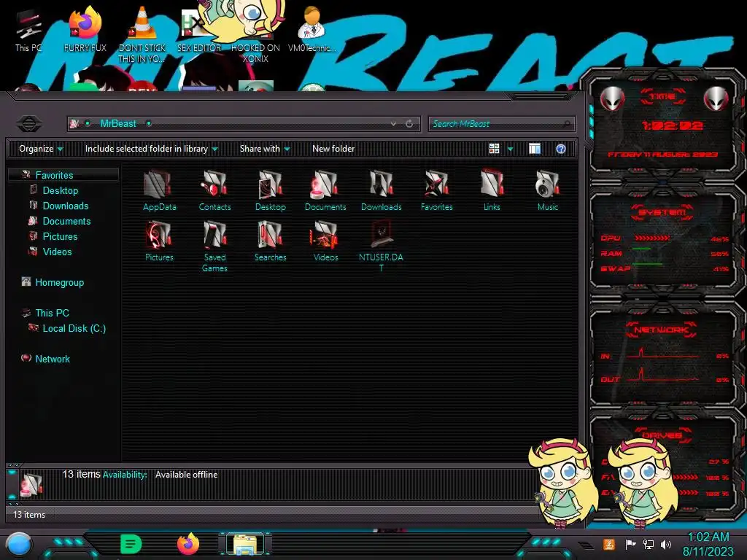This screenshot has height=560, width=747.
Task: Select Desktop in the navigation pane
Action: 60,190
